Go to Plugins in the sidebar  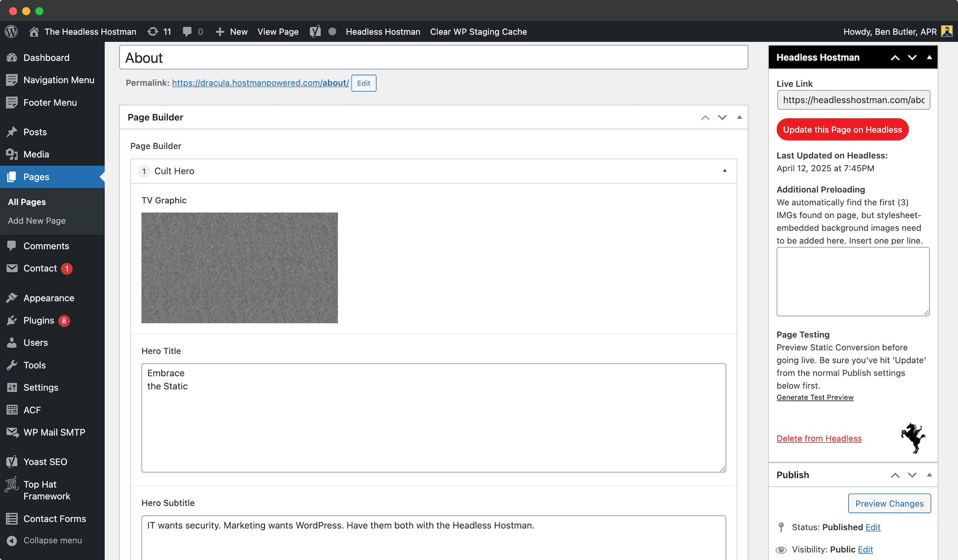pyautogui.click(x=38, y=320)
